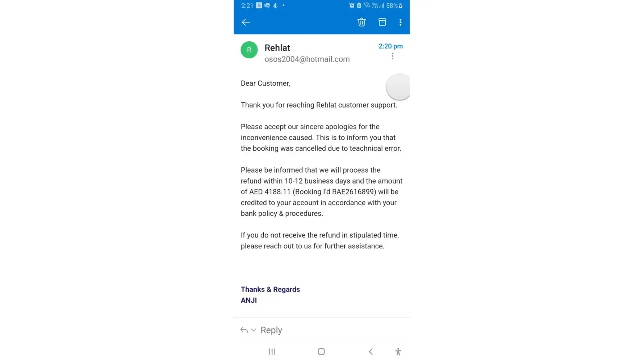Tap the system back chevron at the bottom
This screenshot has height=362, width=644.
click(371, 352)
